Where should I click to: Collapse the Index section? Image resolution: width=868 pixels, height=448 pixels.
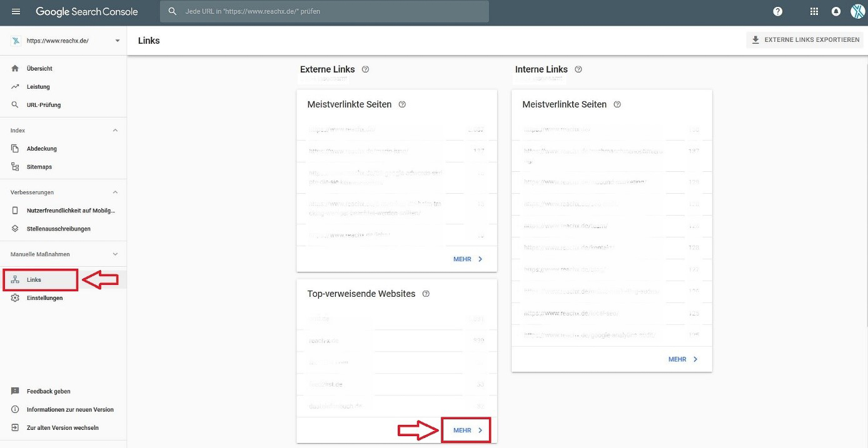pos(114,131)
